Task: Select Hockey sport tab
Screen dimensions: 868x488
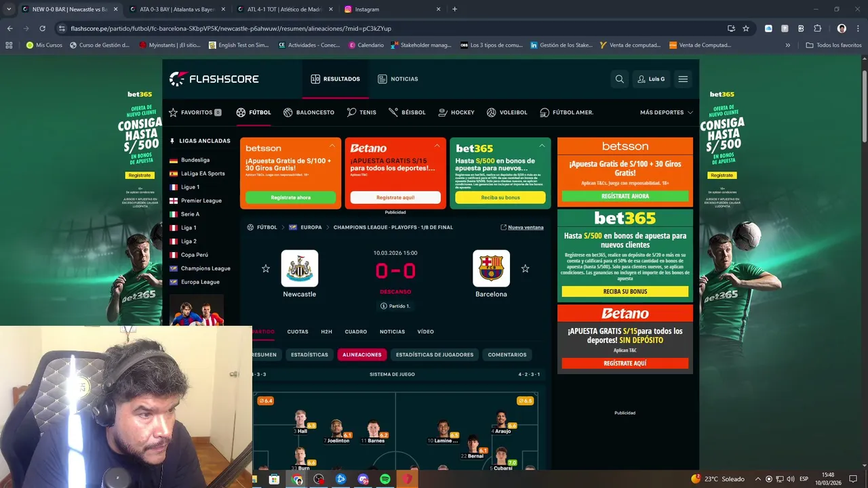Action: pyautogui.click(x=456, y=113)
